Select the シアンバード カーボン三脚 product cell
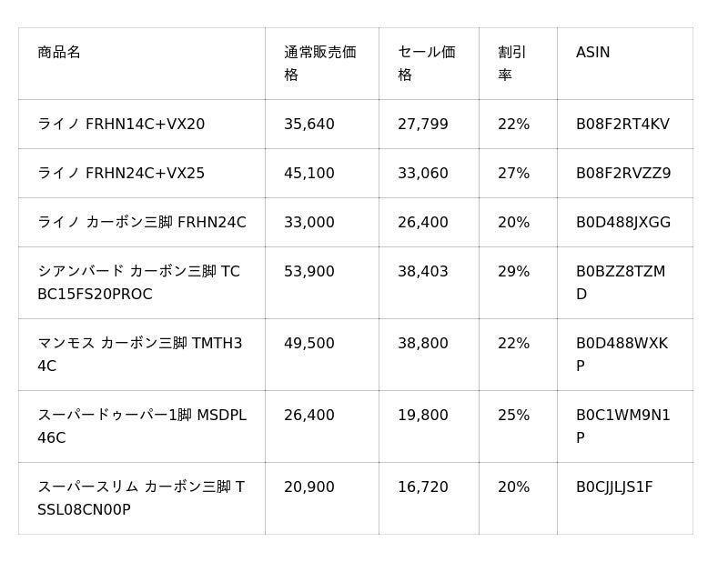The image size is (728, 562). click(x=138, y=283)
